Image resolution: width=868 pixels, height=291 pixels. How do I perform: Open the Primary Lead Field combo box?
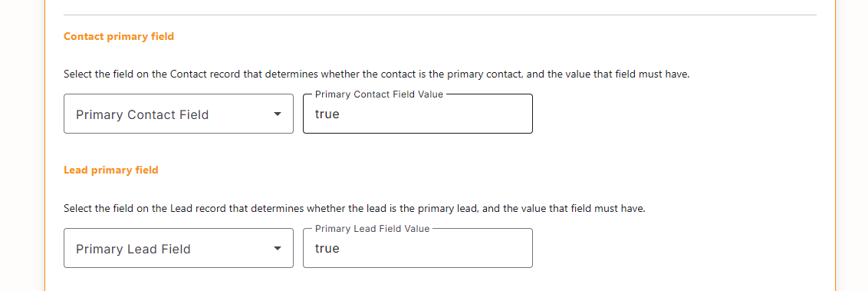[178, 248]
